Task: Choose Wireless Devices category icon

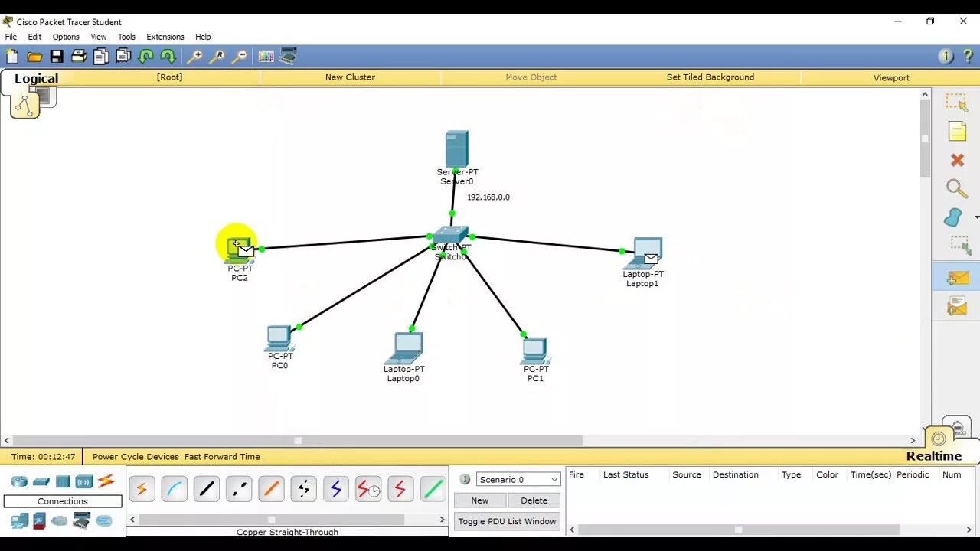Action: (x=84, y=481)
